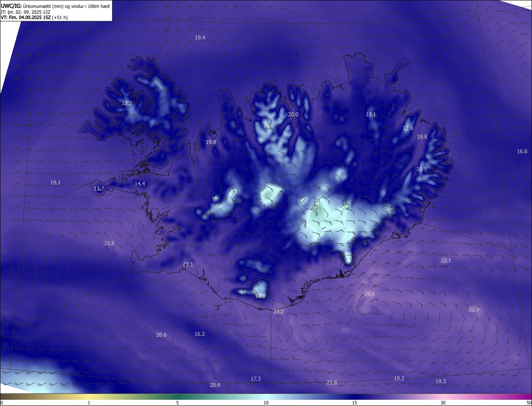Select the 19.1 value off the west coast
Screen dimensions: 532x406
[x=55, y=182]
